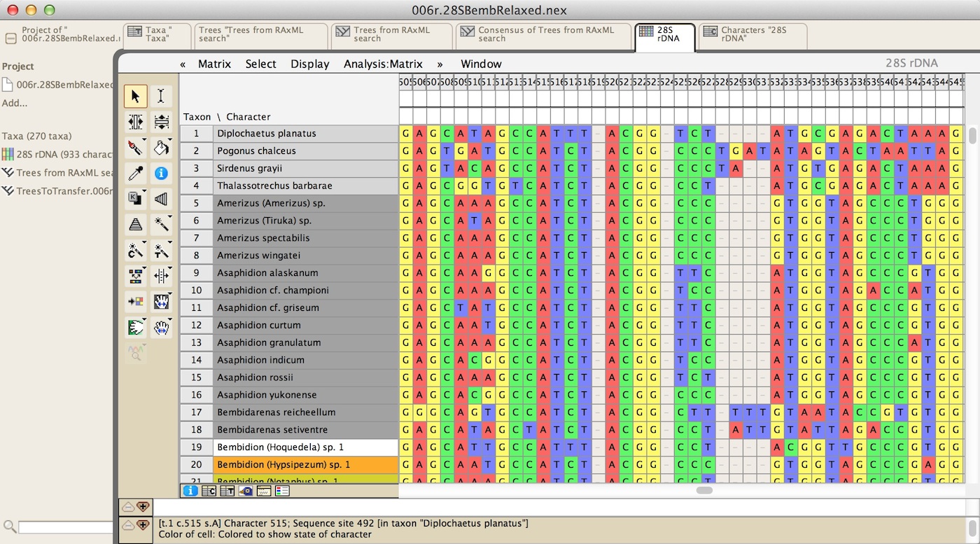
Task: Show more menus with » arrow
Action: (440, 64)
